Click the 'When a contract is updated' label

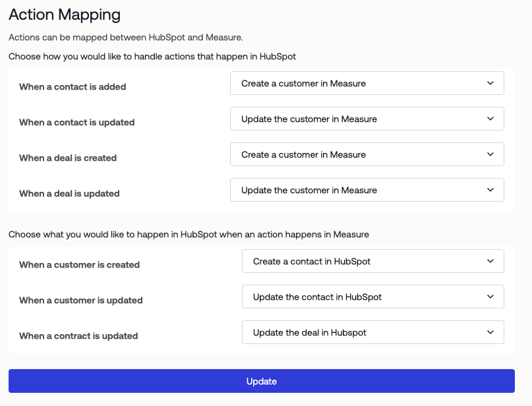(x=78, y=336)
